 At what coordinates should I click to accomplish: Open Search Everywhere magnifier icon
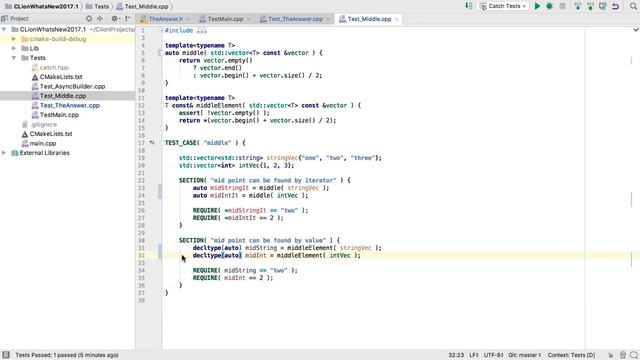(633, 6)
